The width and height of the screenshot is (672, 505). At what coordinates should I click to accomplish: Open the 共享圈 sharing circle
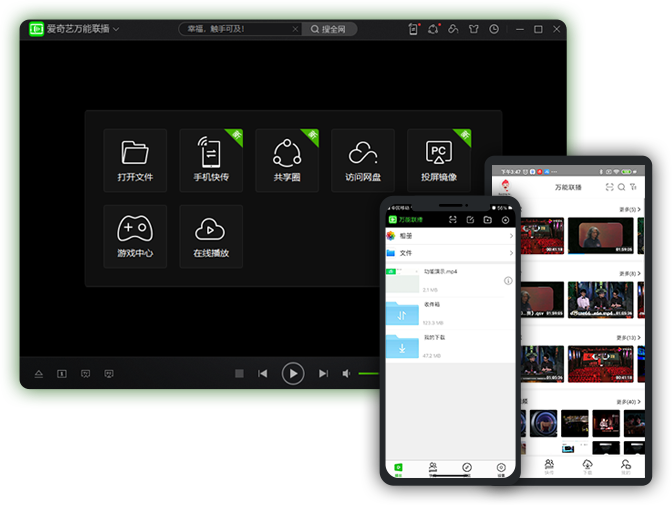click(287, 160)
